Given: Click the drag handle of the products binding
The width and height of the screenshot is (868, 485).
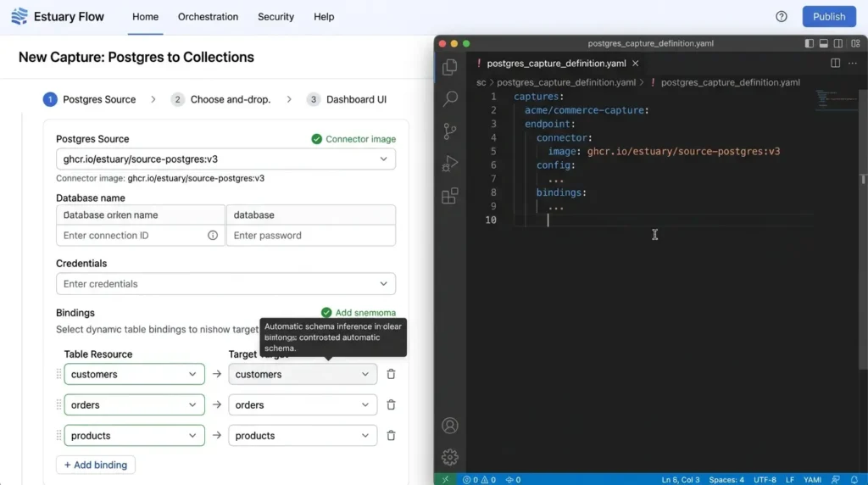Looking at the screenshot, I should 58,436.
